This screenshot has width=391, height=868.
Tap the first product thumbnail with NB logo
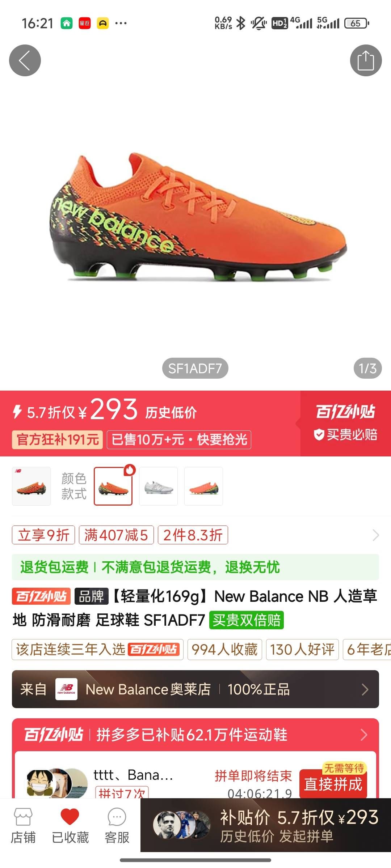click(31, 486)
